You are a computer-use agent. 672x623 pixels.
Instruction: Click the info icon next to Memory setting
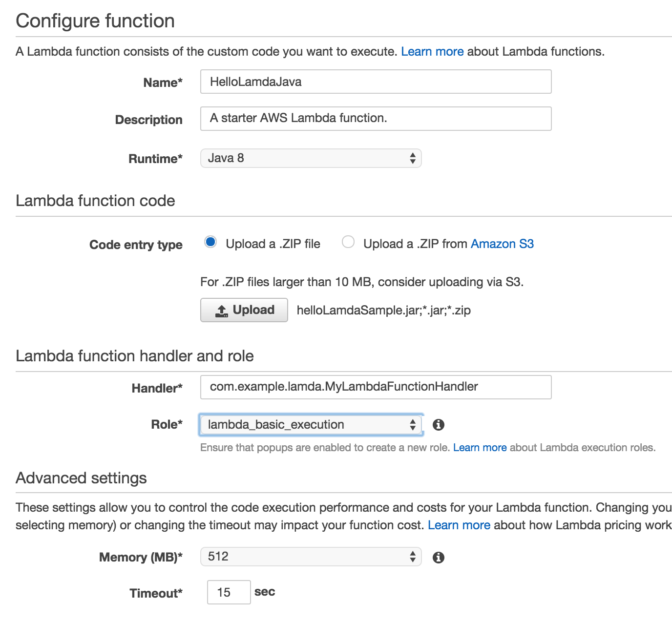click(439, 556)
